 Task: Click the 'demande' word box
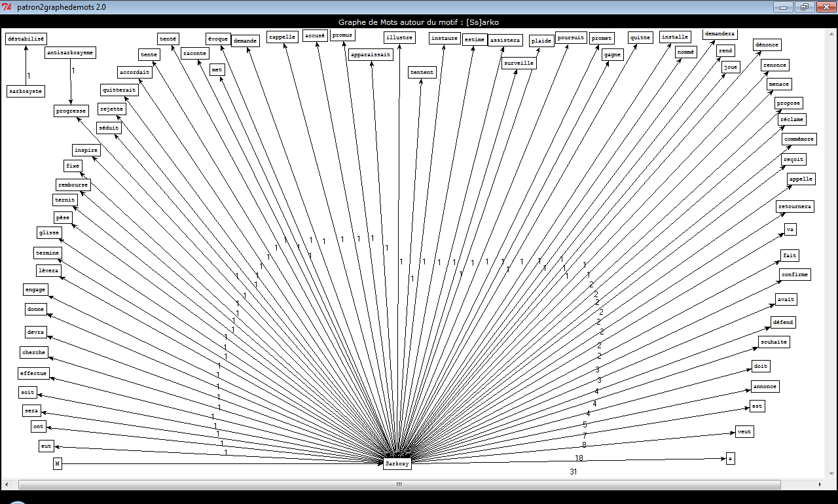[245, 41]
